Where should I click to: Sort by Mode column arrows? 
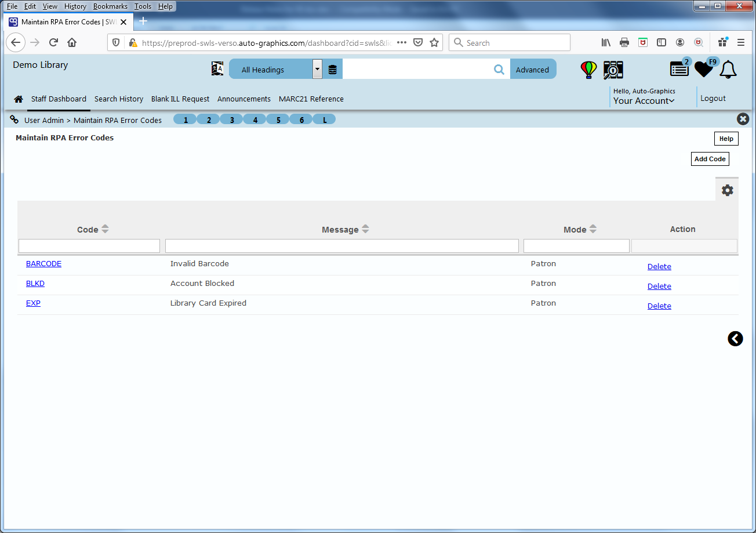593,229
